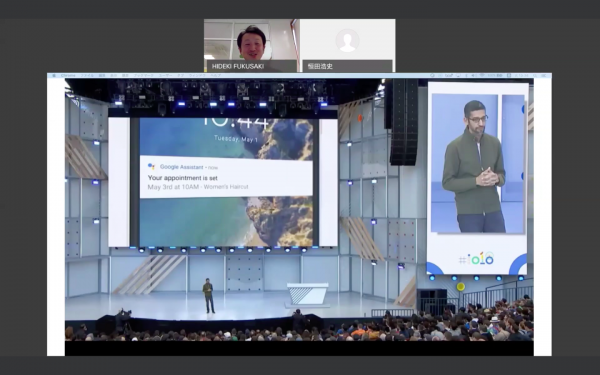Click the Wi-Fi status icon
Image resolution: width=600 pixels, height=375 pixels.
pos(483,76)
